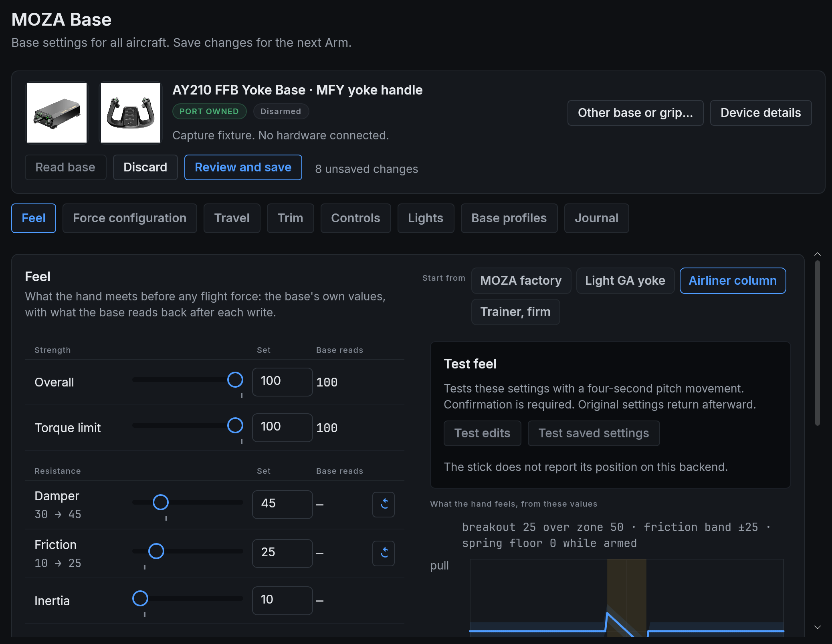This screenshot has height=644, width=832.
Task: Open Other base or grip chooser
Action: (x=636, y=113)
